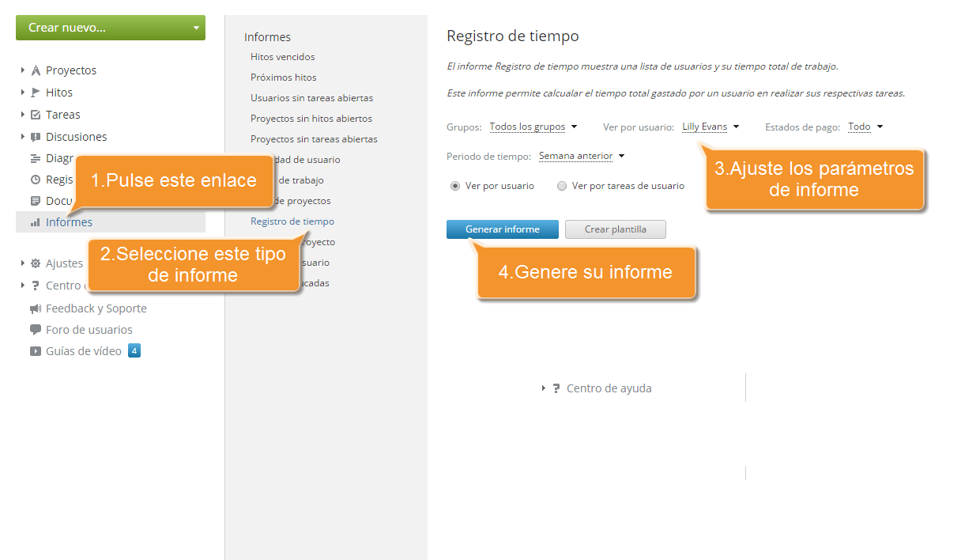Click the Tareas checkbox icon
The width and height of the screenshot is (980, 560).
[36, 115]
